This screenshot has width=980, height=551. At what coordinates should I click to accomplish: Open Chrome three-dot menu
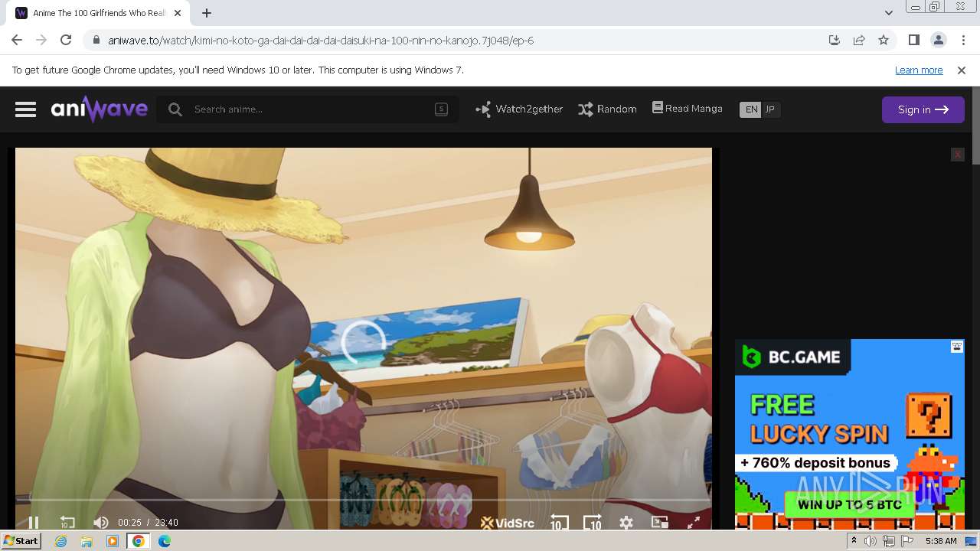[962, 40]
